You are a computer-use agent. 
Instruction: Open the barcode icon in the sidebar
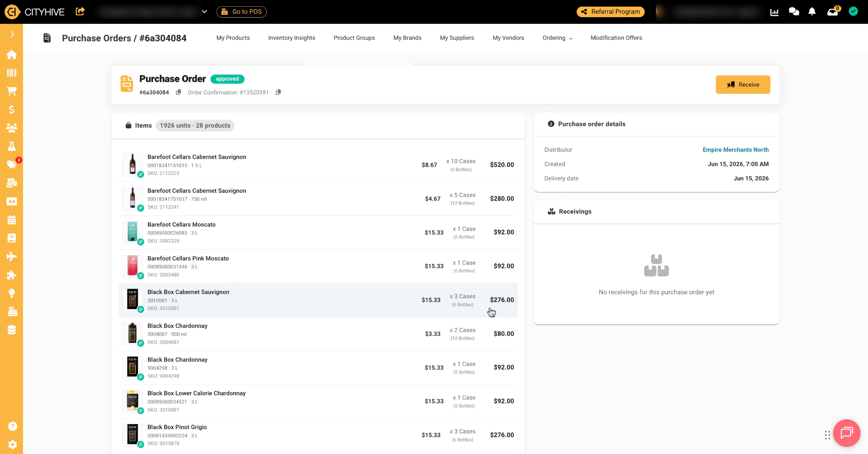(12, 73)
